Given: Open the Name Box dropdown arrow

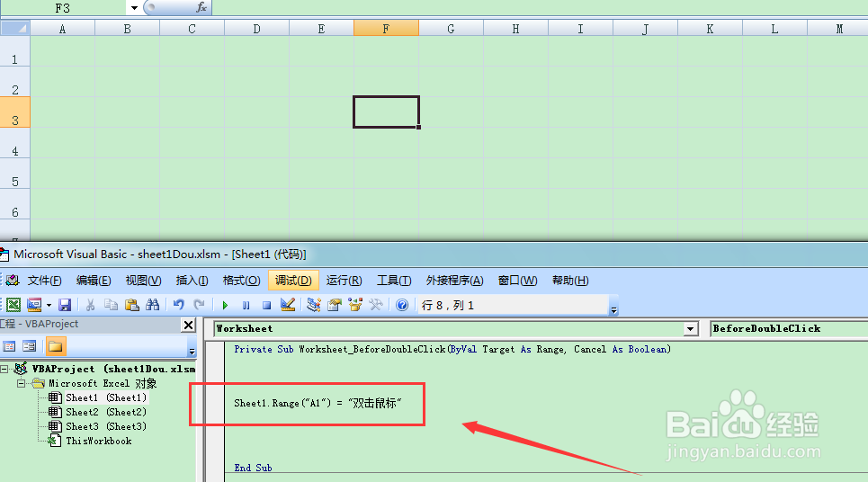Looking at the screenshot, I should pyautogui.click(x=134, y=8).
